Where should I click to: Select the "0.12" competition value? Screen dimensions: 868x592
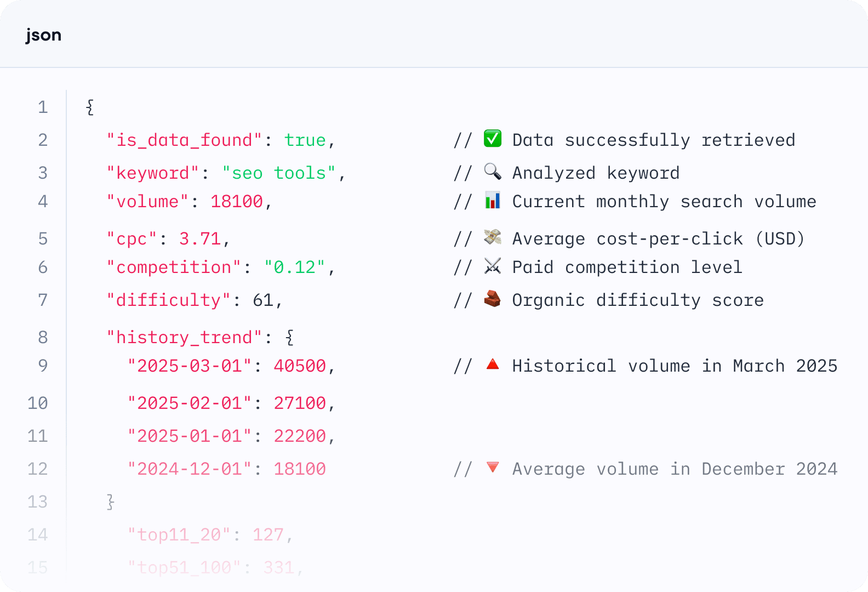click(x=295, y=267)
